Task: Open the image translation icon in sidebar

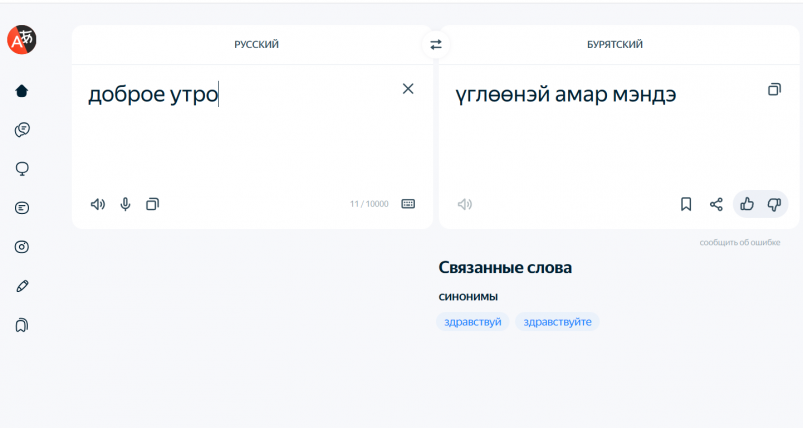Action: [x=22, y=247]
